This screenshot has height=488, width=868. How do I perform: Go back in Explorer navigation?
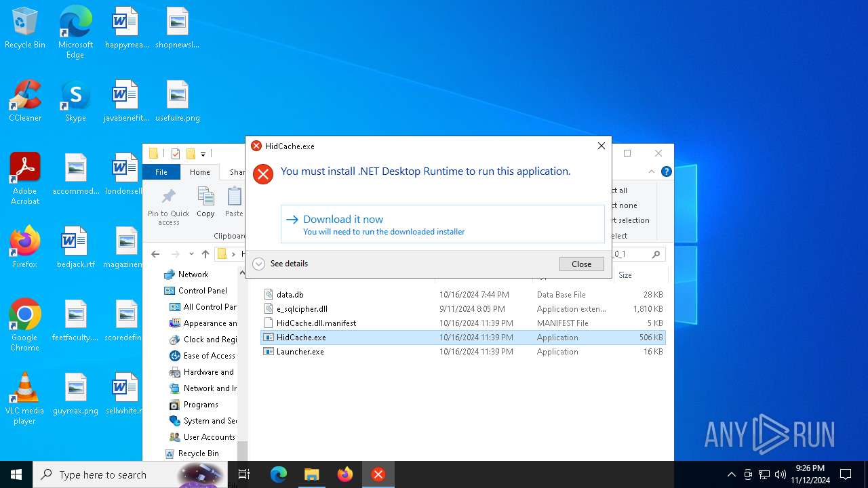(155, 254)
